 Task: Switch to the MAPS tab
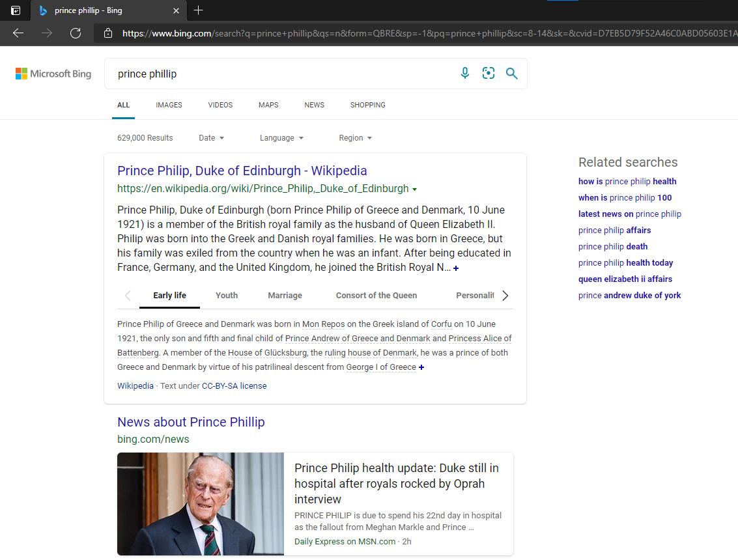(x=268, y=105)
